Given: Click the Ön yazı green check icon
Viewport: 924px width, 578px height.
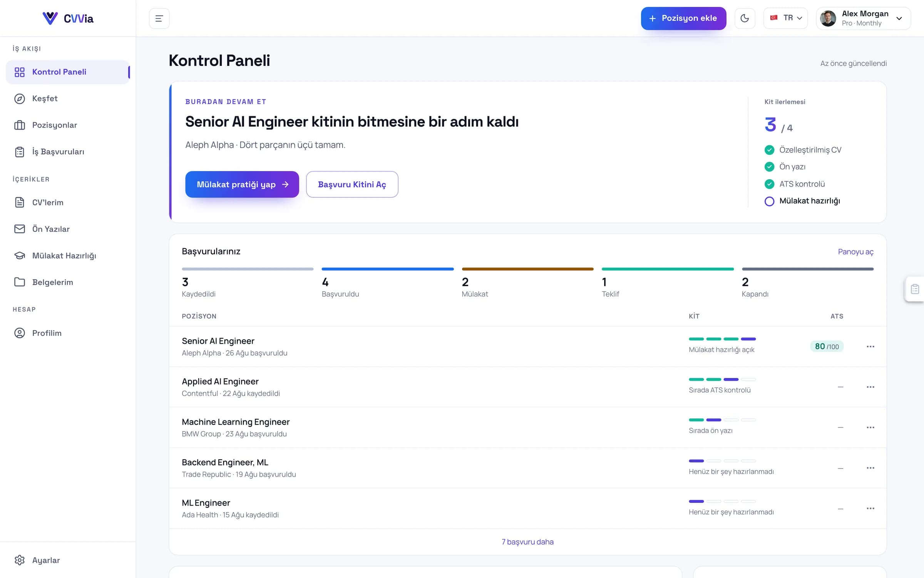Looking at the screenshot, I should [x=769, y=167].
